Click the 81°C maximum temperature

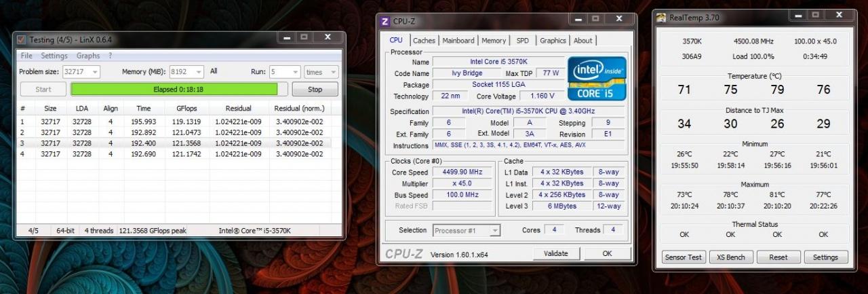coord(777,195)
